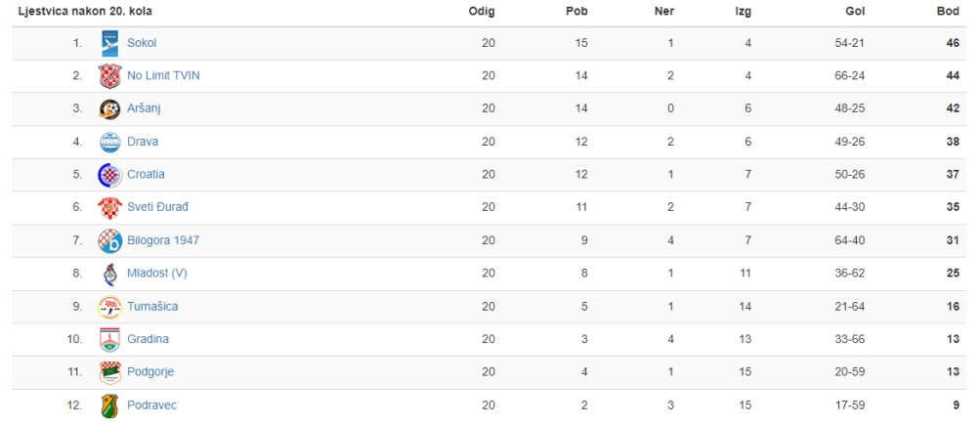Viewport: 980px width, 425px height.
Task: Click the Sveti Đurađ crest icon
Action: click(110, 207)
